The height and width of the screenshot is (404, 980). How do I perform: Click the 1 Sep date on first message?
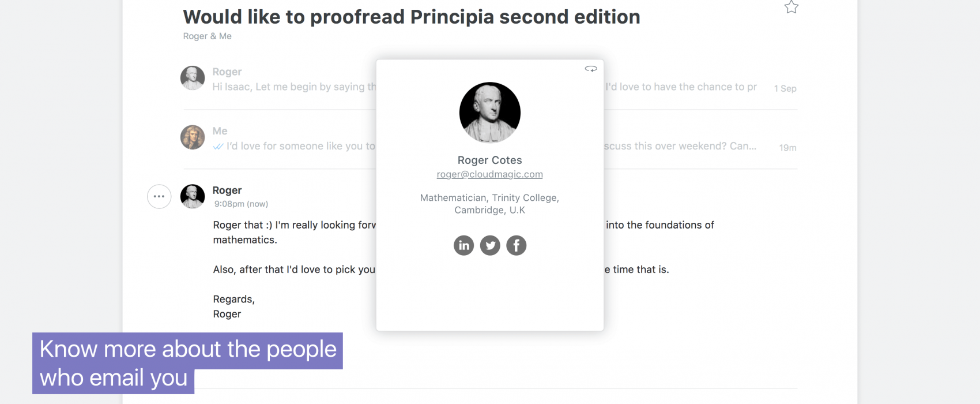point(785,88)
